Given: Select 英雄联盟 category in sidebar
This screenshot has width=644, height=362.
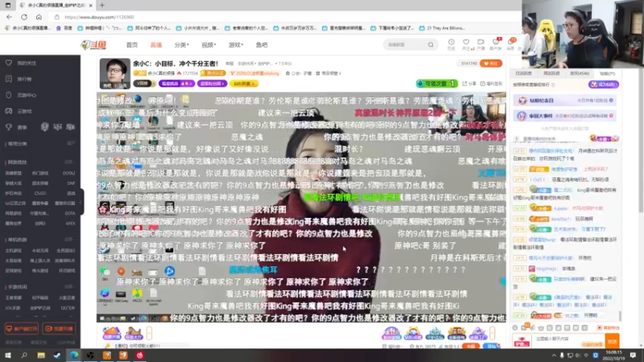Looking at the screenshot, I should click(14, 173).
